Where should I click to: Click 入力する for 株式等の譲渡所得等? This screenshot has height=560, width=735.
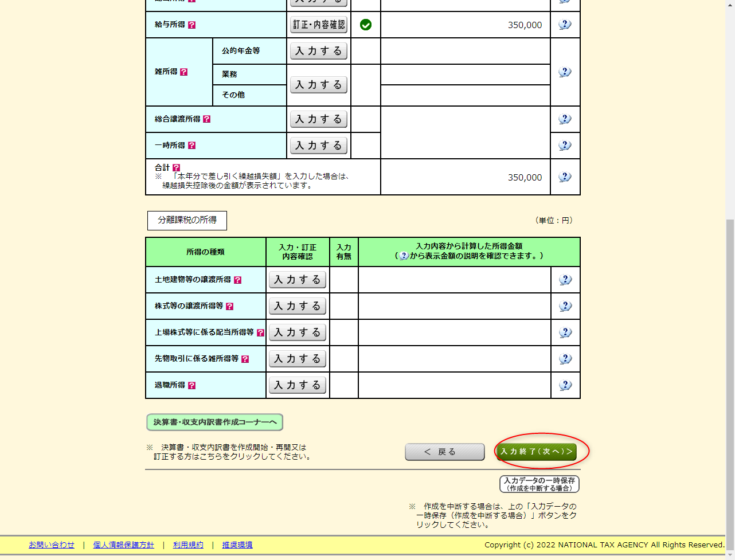click(x=298, y=306)
